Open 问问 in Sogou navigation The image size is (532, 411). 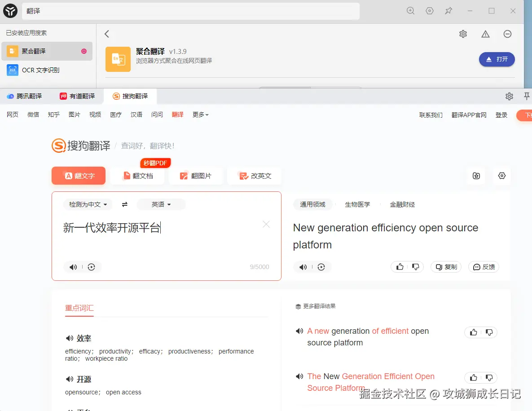[157, 115]
